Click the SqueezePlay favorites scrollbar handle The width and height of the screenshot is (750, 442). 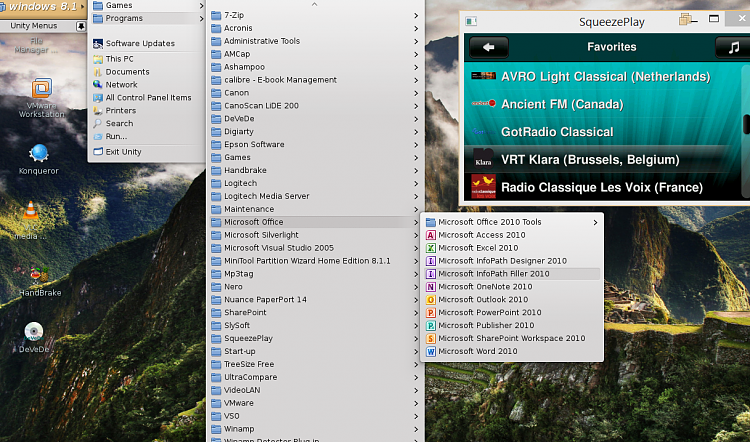tap(746, 124)
